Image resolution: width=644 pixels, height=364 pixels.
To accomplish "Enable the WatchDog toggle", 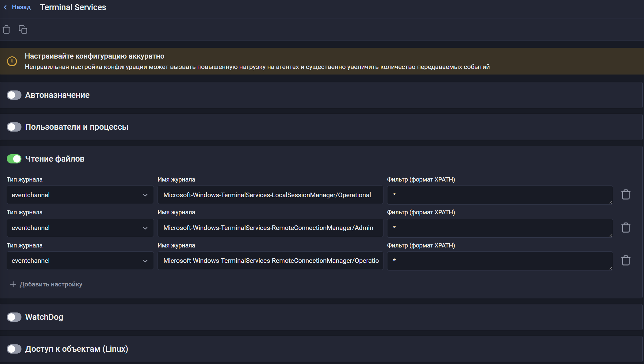I will 14,317.
